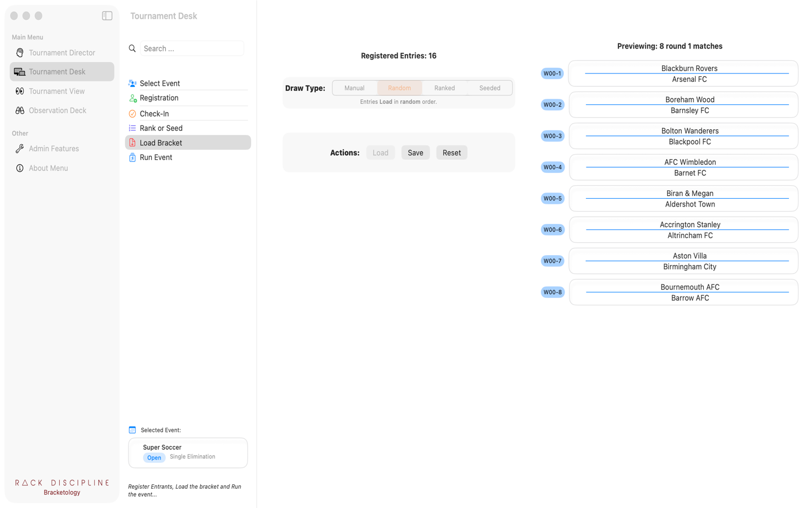Click the Check-In checkmark icon

point(133,113)
